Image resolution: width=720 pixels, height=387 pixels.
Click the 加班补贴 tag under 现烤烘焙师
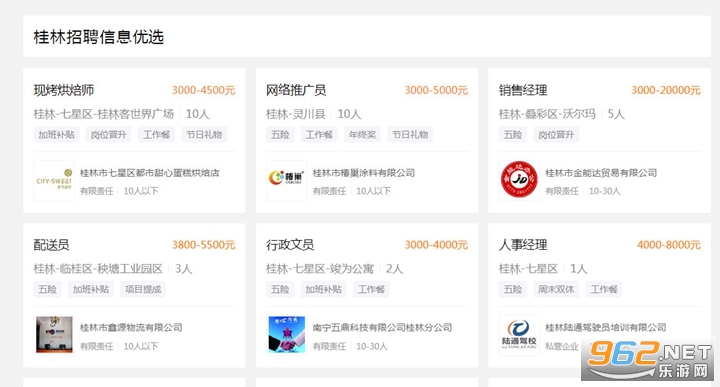tap(56, 135)
